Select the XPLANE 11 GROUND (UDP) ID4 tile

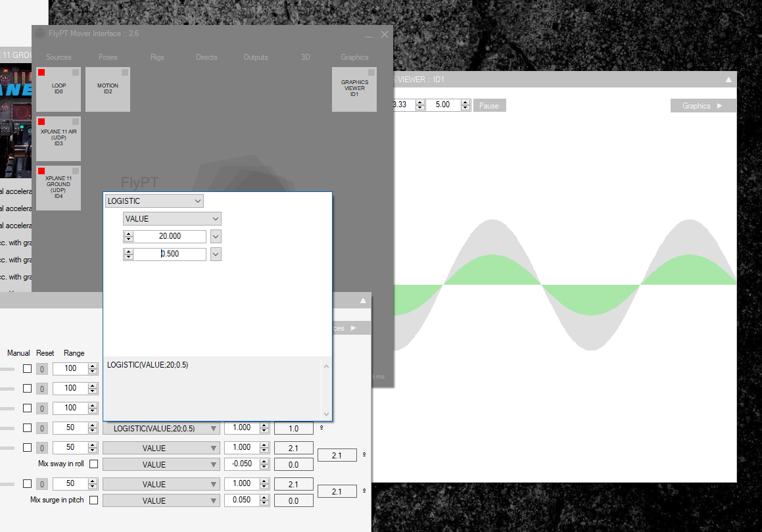coord(59,187)
